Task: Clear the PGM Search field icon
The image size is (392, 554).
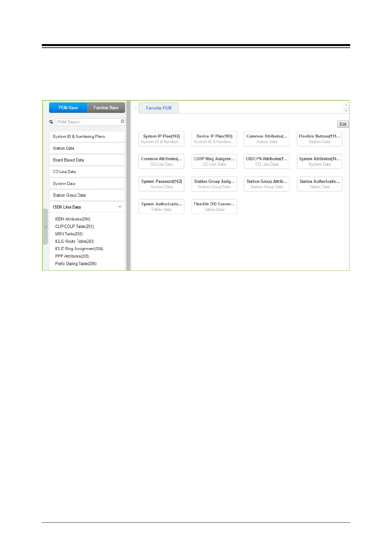Action: tap(122, 121)
